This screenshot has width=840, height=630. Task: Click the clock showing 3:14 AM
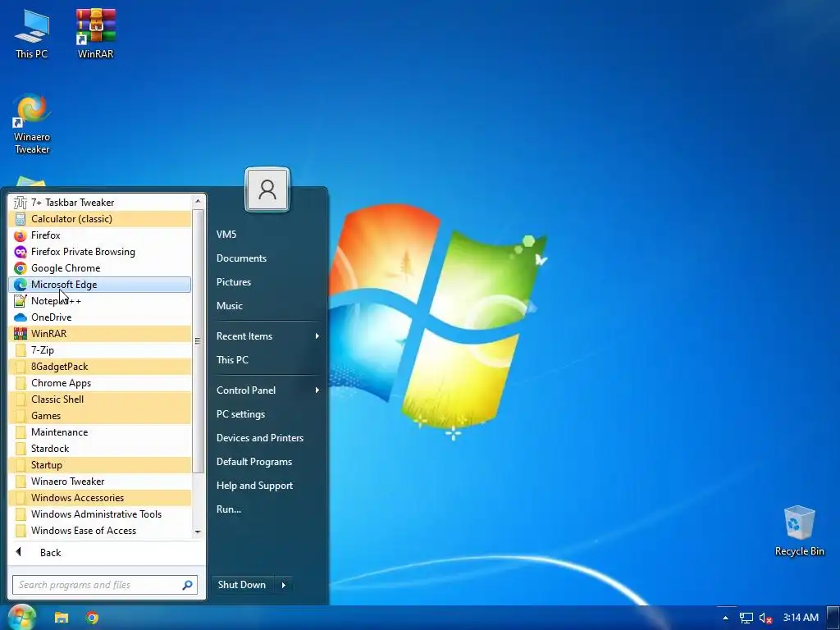pos(801,618)
